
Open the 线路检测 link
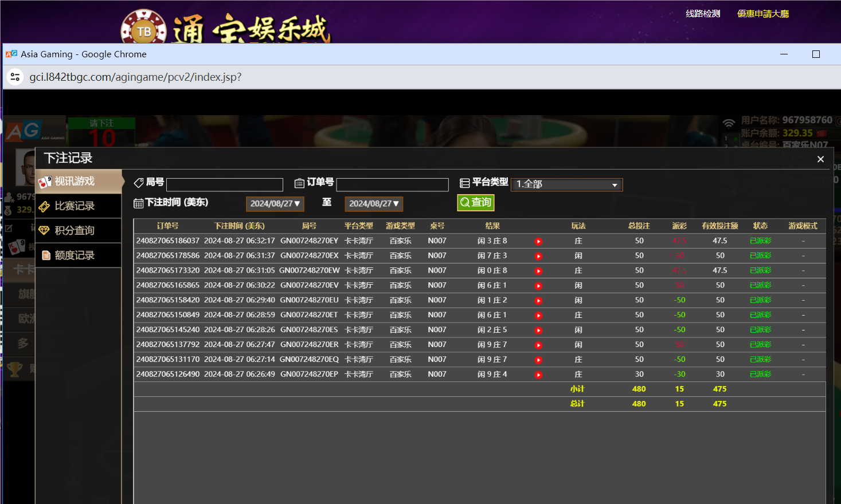point(703,13)
